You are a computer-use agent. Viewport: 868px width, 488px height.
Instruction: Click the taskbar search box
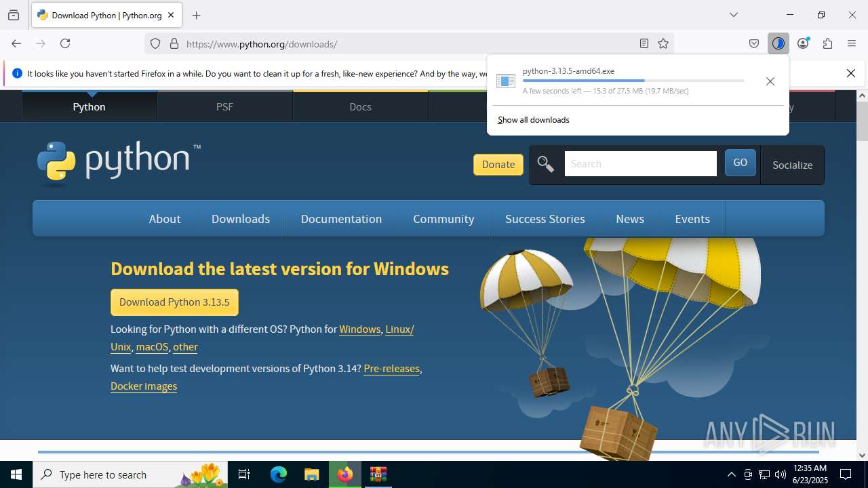point(130,474)
